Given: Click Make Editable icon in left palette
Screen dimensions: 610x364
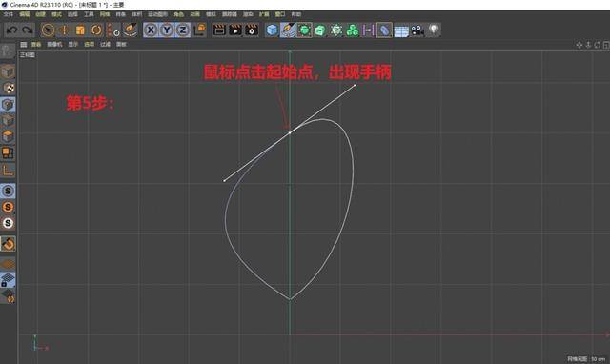Looking at the screenshot, I should pyautogui.click(x=8, y=51).
